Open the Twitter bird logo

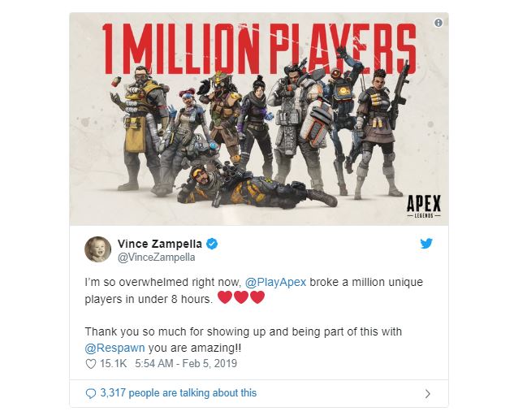tap(426, 243)
